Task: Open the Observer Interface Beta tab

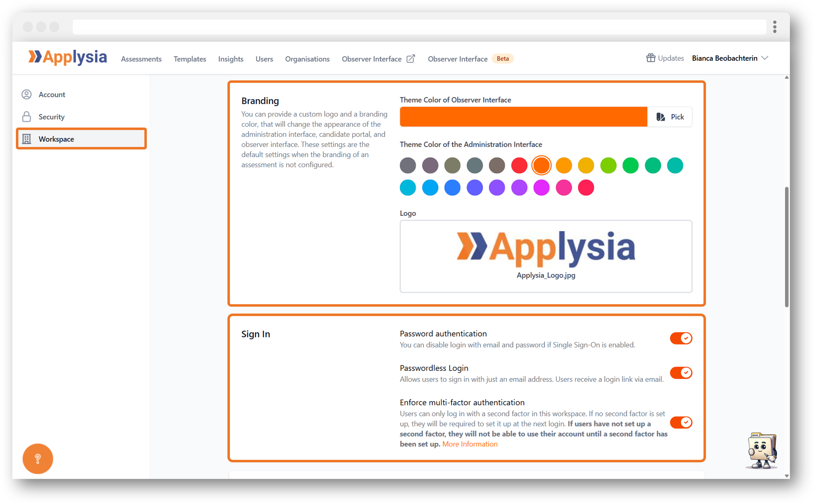Action: click(x=470, y=59)
